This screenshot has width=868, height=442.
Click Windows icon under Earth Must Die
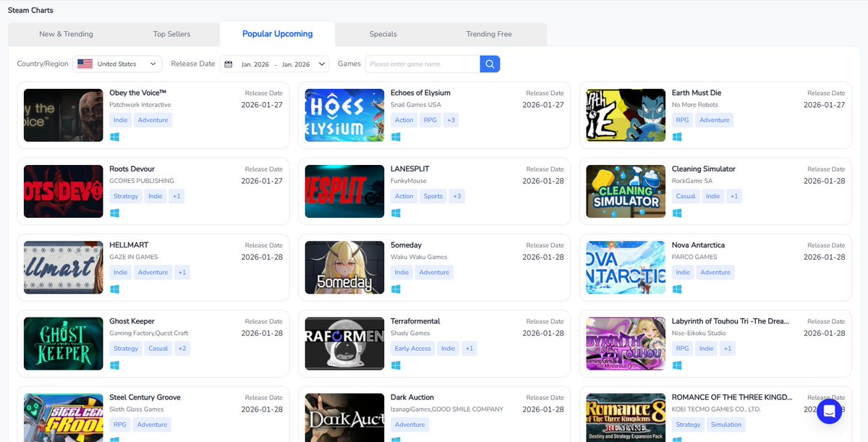tap(677, 137)
